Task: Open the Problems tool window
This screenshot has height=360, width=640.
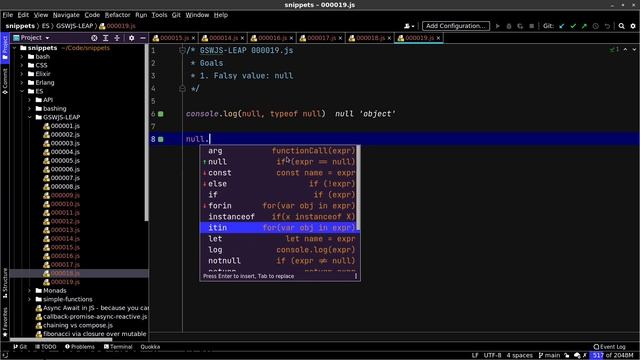Action: click(80, 347)
